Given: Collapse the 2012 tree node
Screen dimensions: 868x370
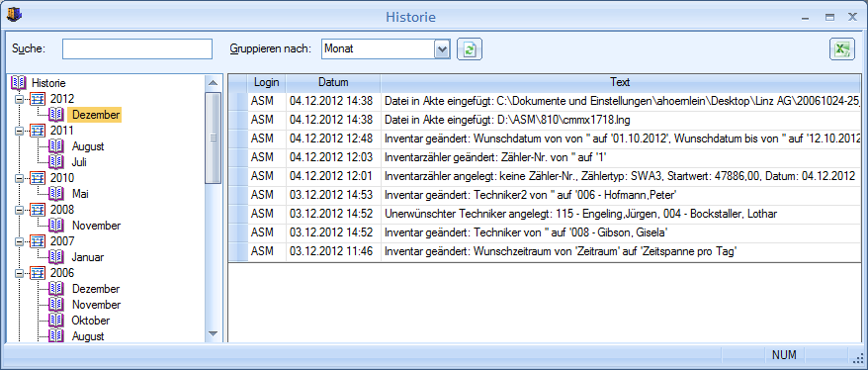Looking at the screenshot, I should pos(20,99).
